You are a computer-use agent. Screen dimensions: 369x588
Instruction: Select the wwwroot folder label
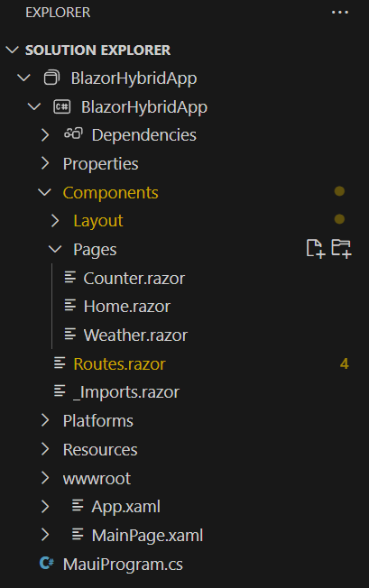point(97,479)
